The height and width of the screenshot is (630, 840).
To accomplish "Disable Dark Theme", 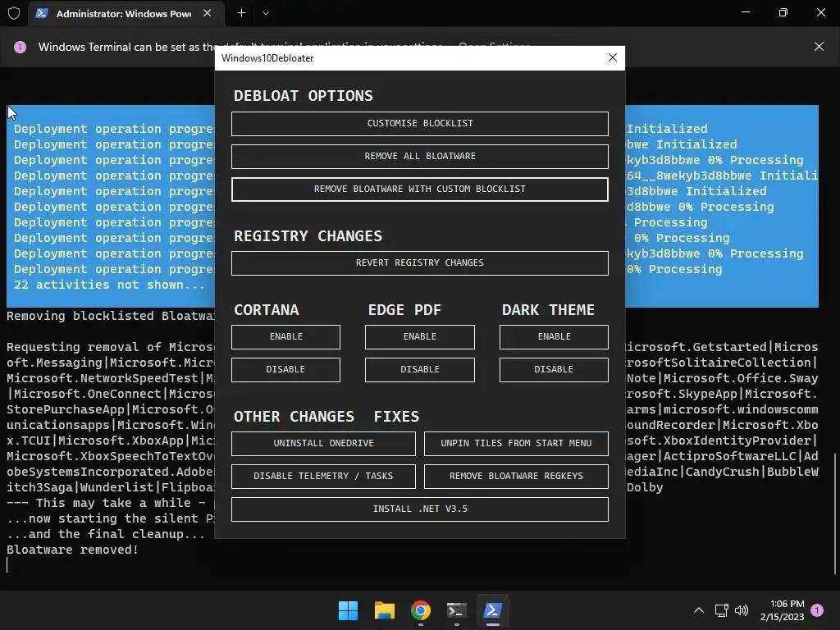I will click(x=554, y=369).
